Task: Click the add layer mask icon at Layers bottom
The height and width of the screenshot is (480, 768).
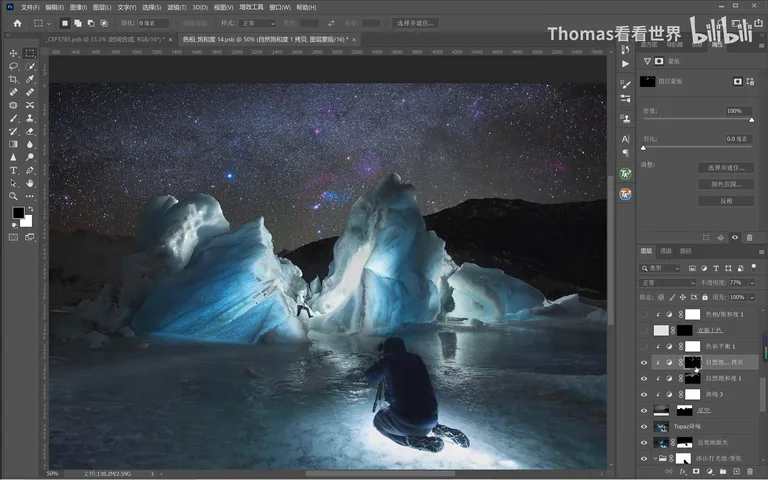Action: point(696,471)
